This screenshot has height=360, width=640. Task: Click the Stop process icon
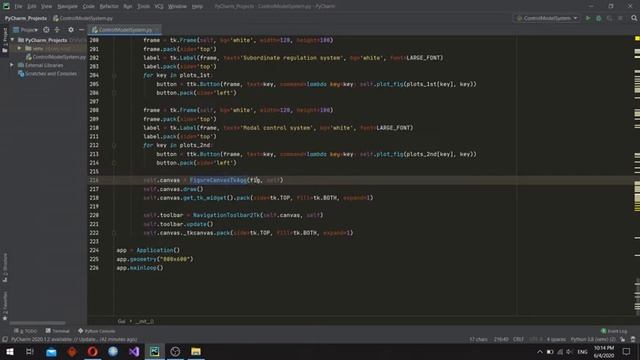[x=620, y=18]
